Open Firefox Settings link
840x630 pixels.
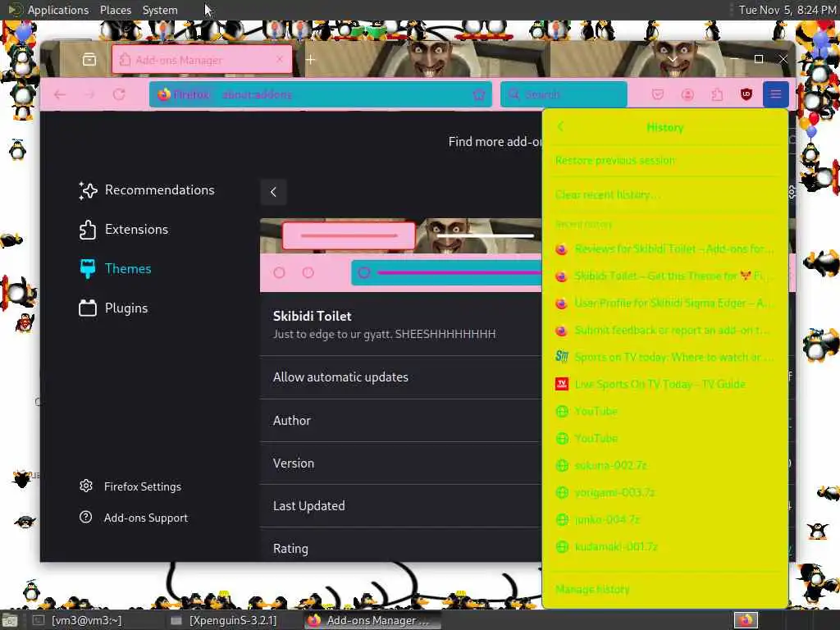(x=130, y=486)
